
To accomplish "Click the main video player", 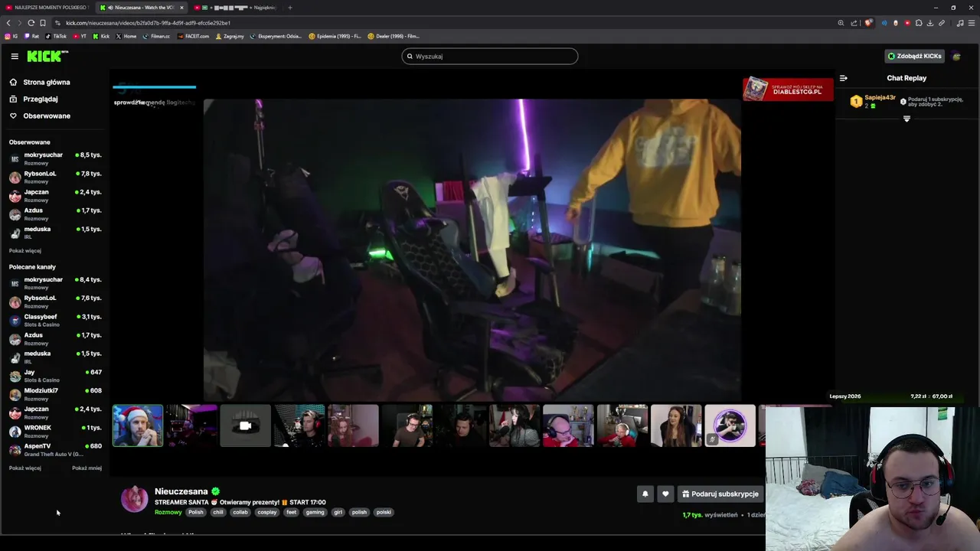I will [x=472, y=249].
